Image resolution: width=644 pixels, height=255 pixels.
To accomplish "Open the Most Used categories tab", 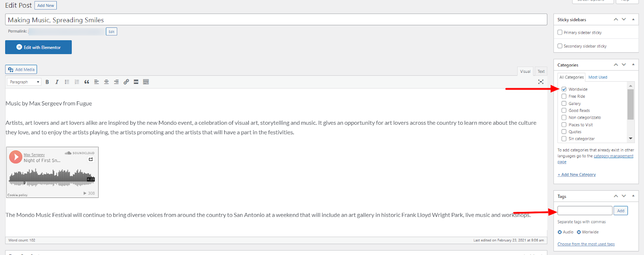I will tap(597, 77).
